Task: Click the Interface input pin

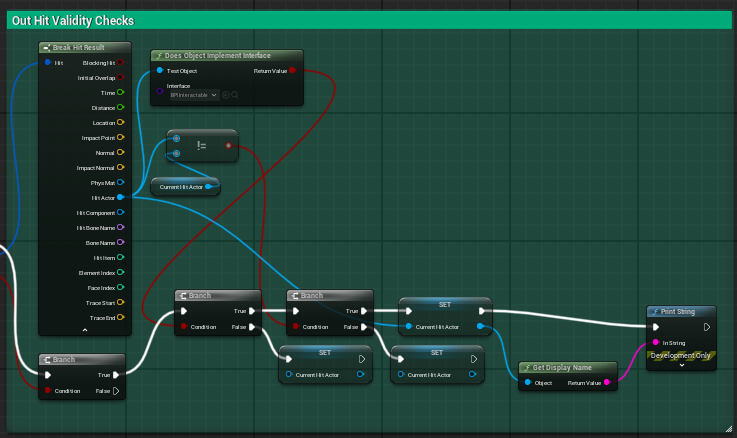Action: 160,91
